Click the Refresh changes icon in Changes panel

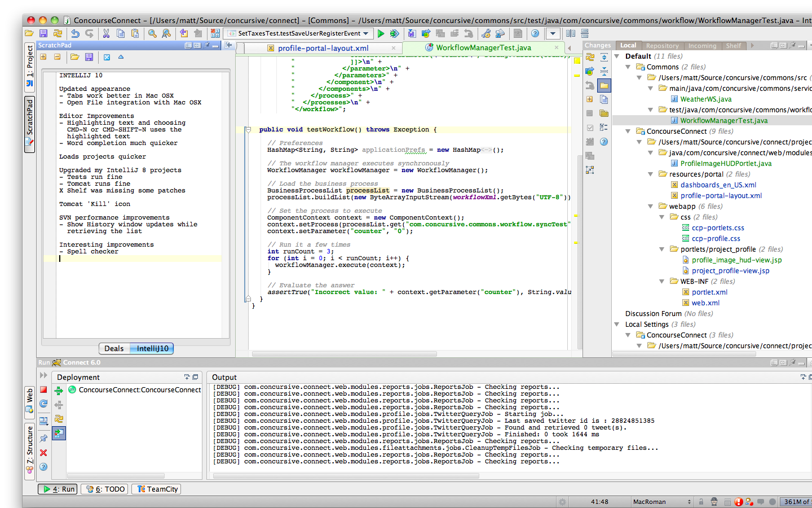point(590,57)
